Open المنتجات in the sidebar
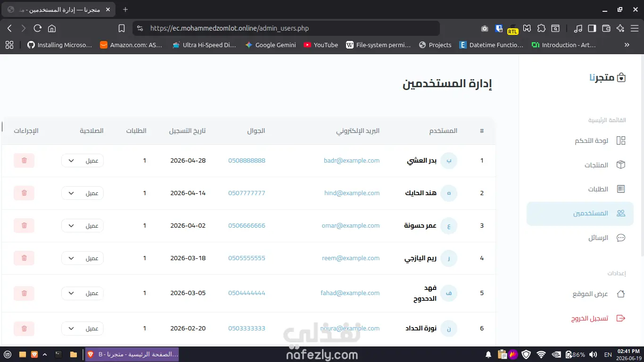Image resolution: width=644 pixels, height=362 pixels. click(x=580, y=165)
